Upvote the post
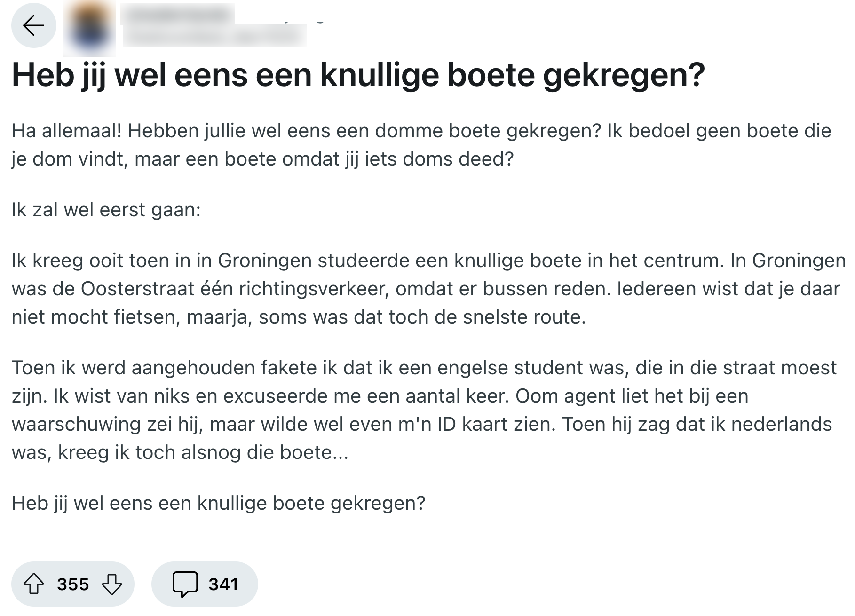Screen dimensions: 855x616 click(x=34, y=584)
